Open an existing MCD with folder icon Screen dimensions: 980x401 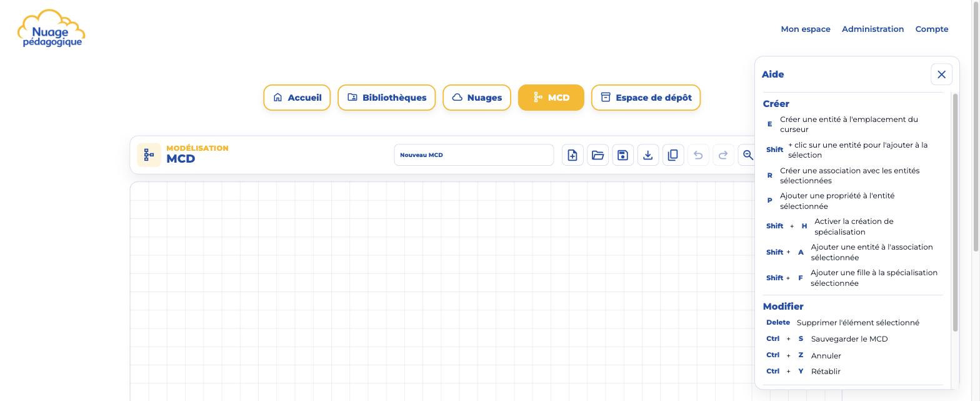tap(597, 155)
